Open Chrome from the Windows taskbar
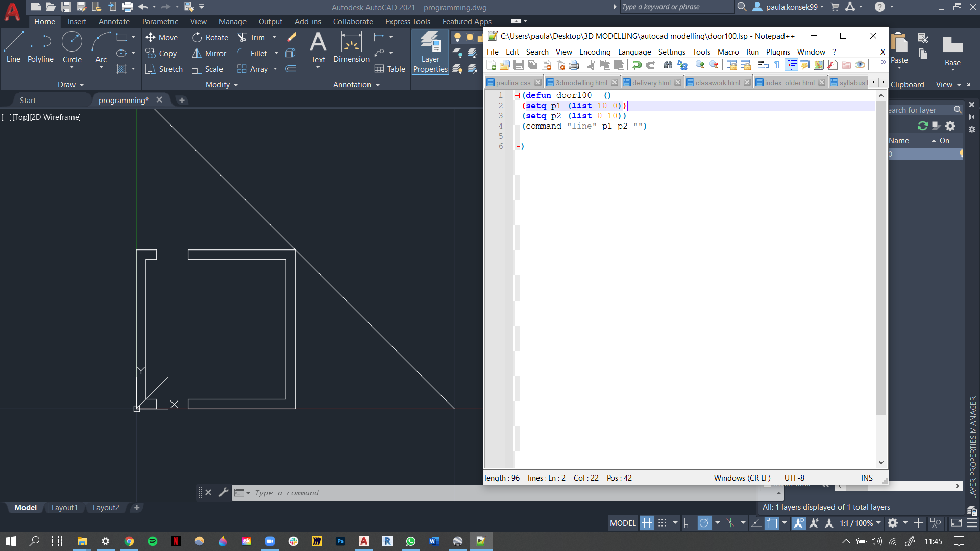The image size is (980, 551). (x=129, y=541)
